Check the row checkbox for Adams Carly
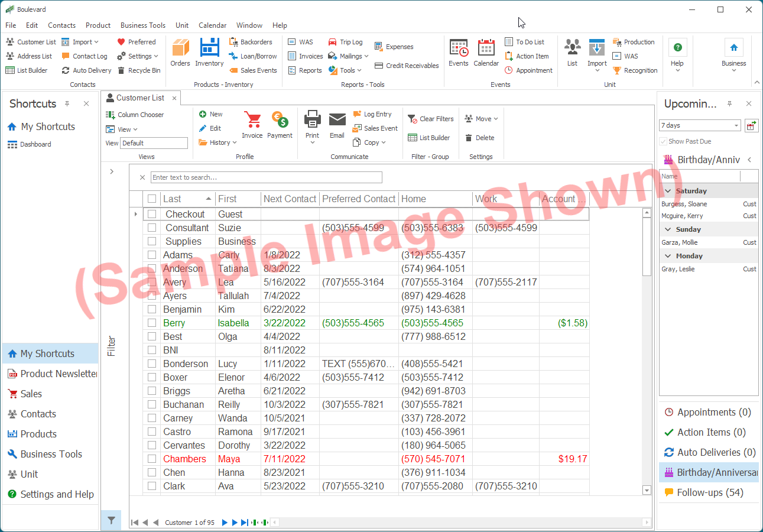Viewport: 763px width, 532px height. [151, 254]
